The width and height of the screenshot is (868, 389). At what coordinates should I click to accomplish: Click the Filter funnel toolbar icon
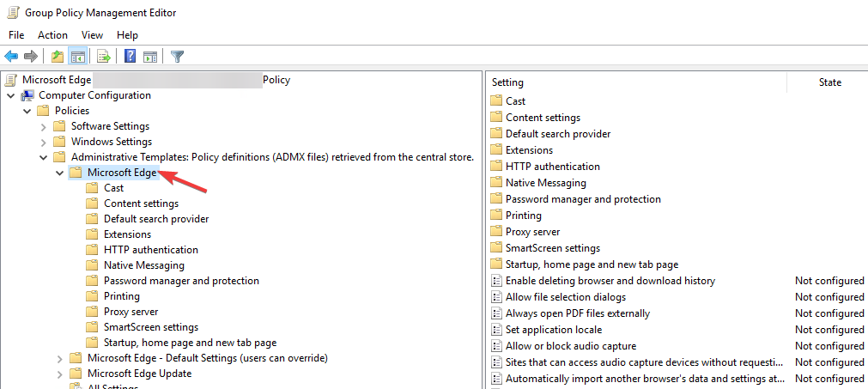coord(177,57)
